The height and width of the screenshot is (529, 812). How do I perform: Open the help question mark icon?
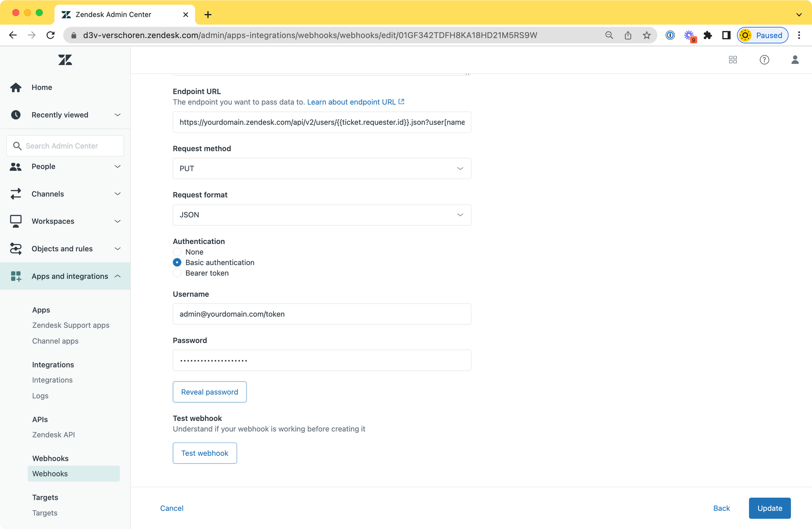tap(764, 60)
